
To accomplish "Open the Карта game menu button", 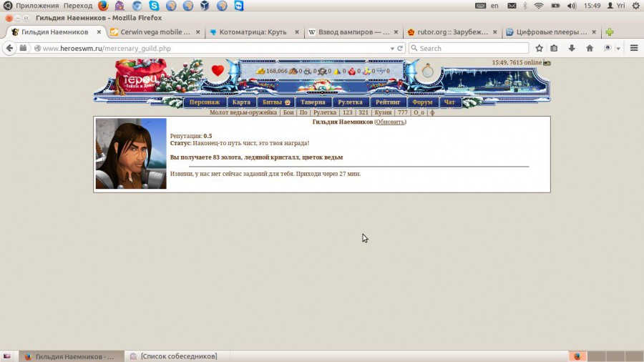I will (241, 102).
